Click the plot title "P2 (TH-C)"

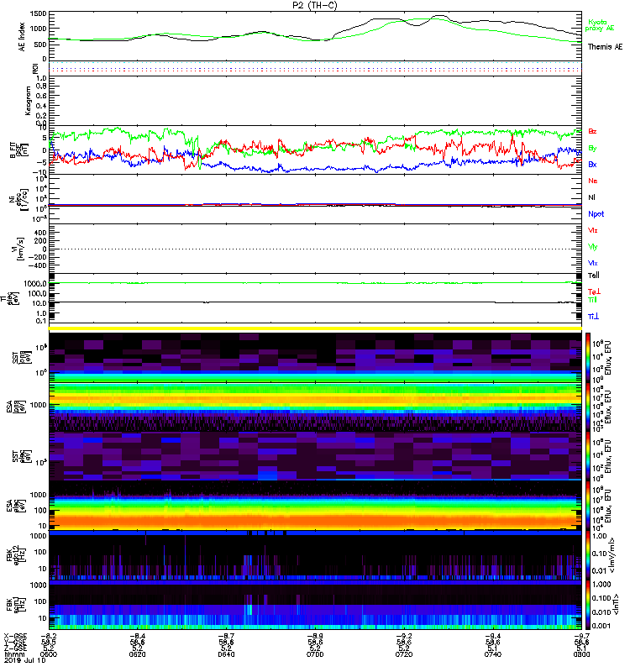point(315,5)
